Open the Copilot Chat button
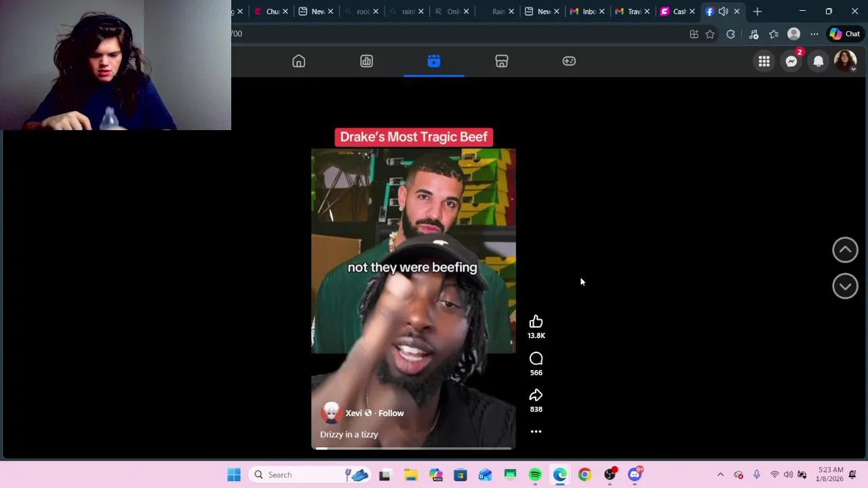The width and height of the screenshot is (868, 488). point(844,34)
